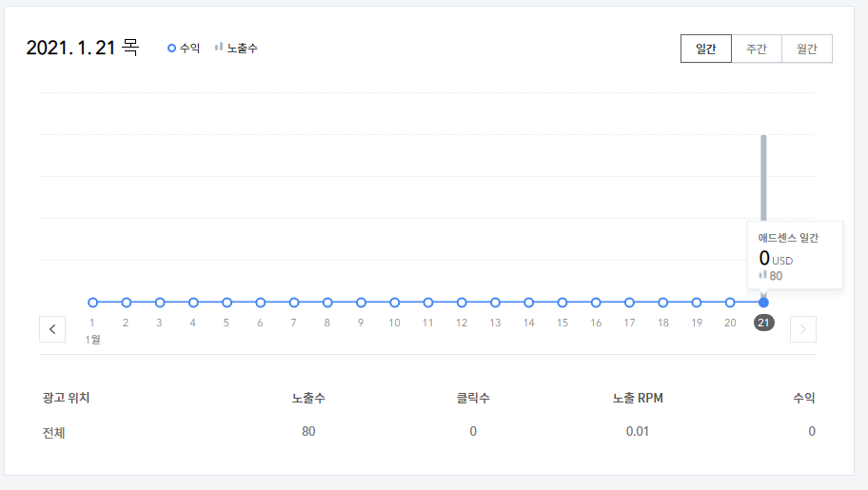
Task: Click the 클릭수 column header
Action: pyautogui.click(x=473, y=398)
